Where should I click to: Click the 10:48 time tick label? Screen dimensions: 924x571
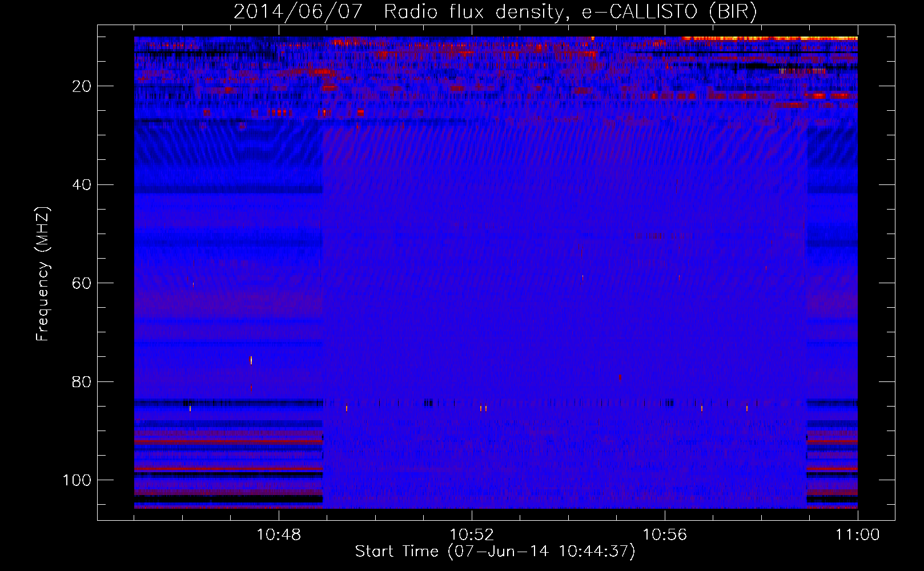(279, 535)
